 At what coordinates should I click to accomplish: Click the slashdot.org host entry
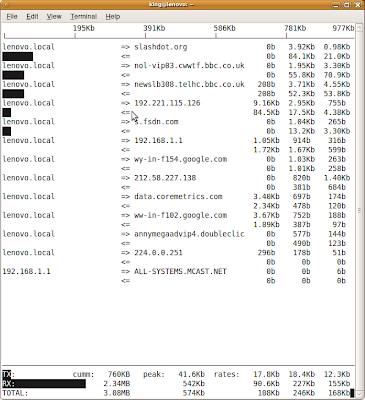coord(161,47)
